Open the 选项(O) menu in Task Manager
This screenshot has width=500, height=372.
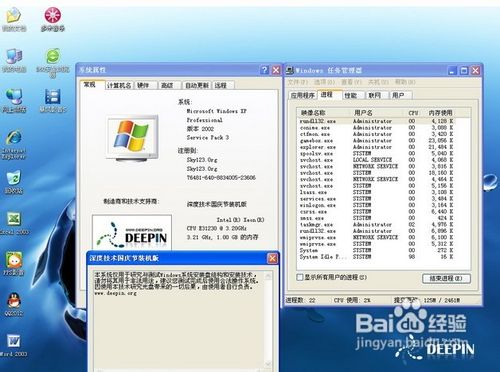[324, 82]
